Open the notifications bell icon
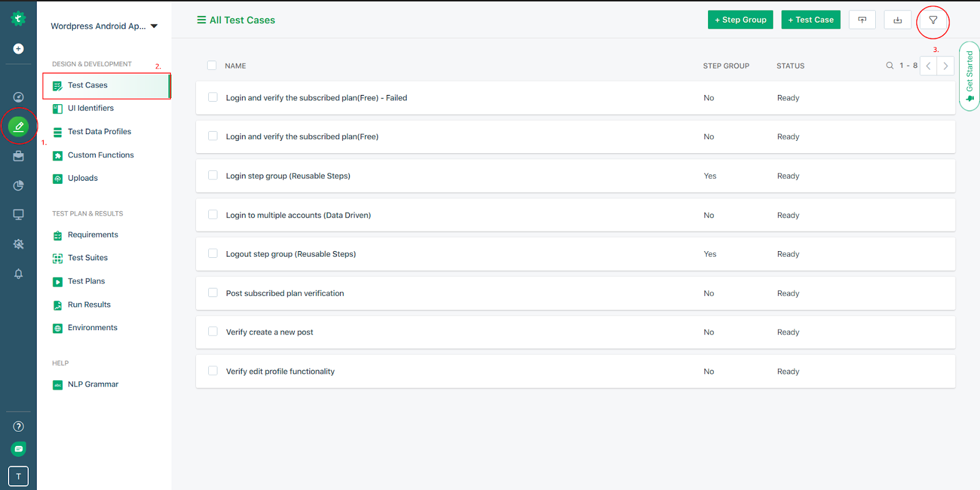Viewport: 980px width, 490px height. point(18,274)
